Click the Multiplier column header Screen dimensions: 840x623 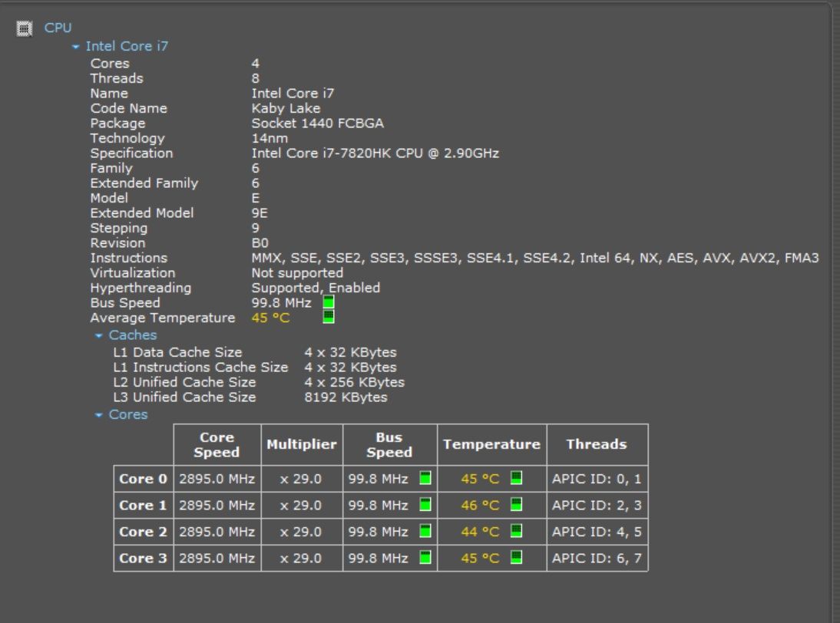302,445
